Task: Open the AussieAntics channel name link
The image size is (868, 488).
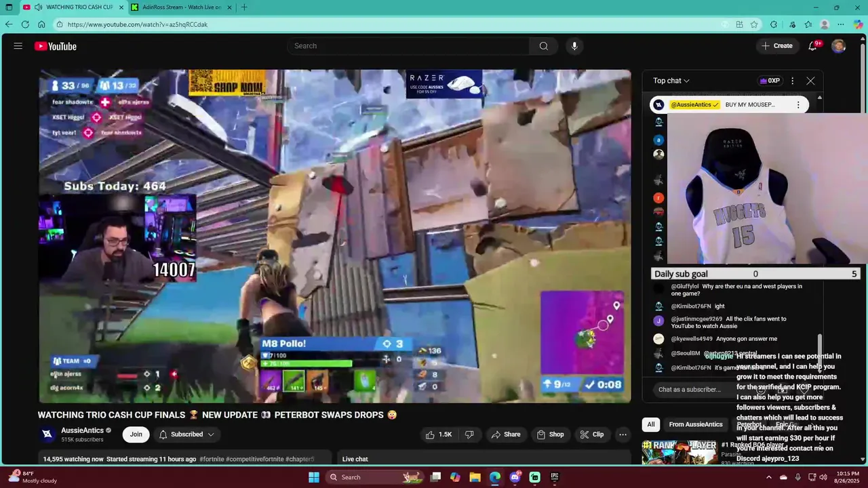Action: (x=83, y=430)
